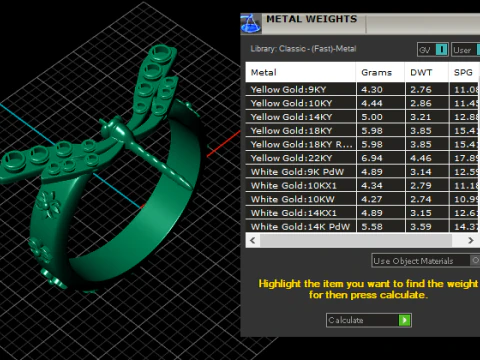Toggle Use Object Materials option
The image size is (480, 360).
pyautogui.click(x=425, y=261)
